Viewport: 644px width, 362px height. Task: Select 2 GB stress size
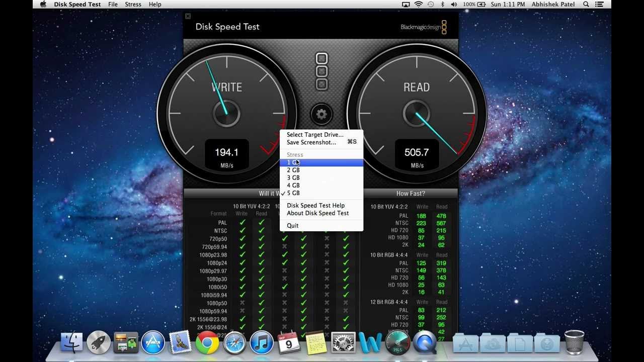321,170
